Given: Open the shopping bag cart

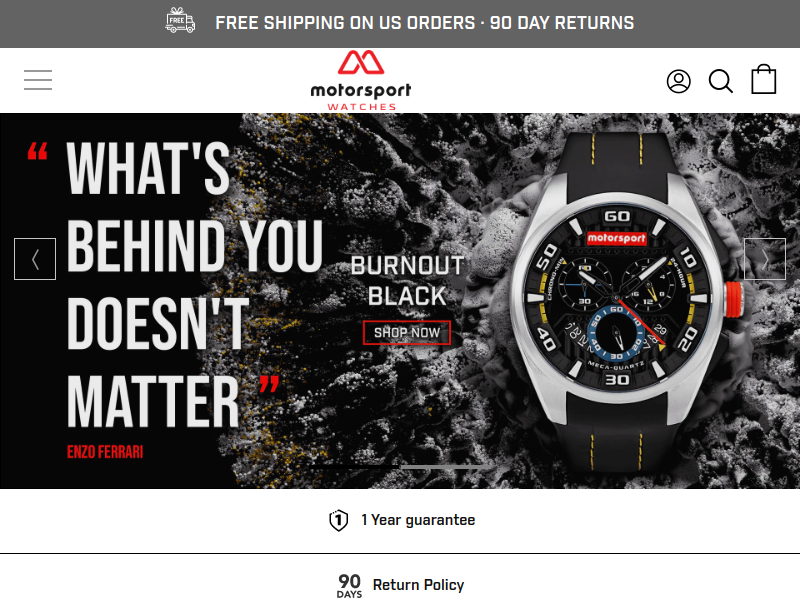Looking at the screenshot, I should 764,79.
